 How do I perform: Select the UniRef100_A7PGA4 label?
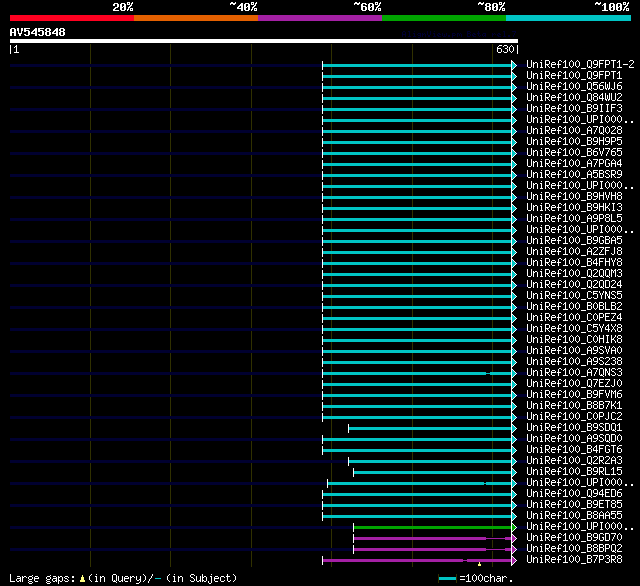574,164
